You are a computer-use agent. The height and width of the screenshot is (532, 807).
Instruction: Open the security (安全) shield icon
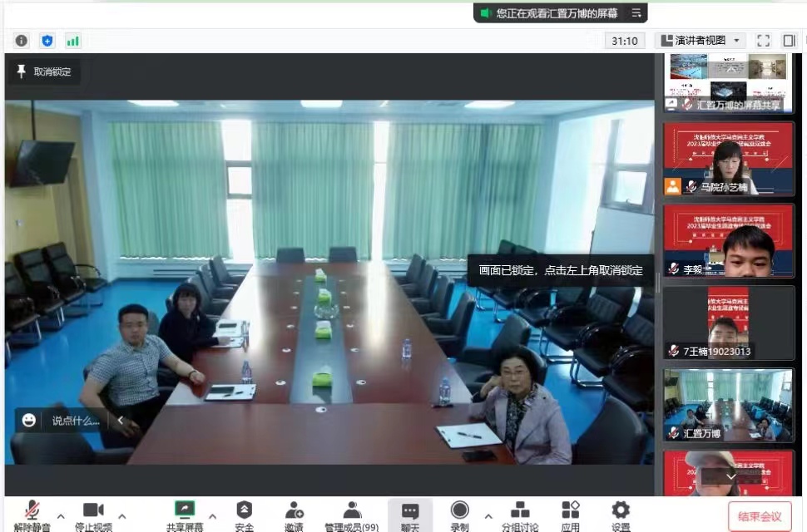coord(244,513)
